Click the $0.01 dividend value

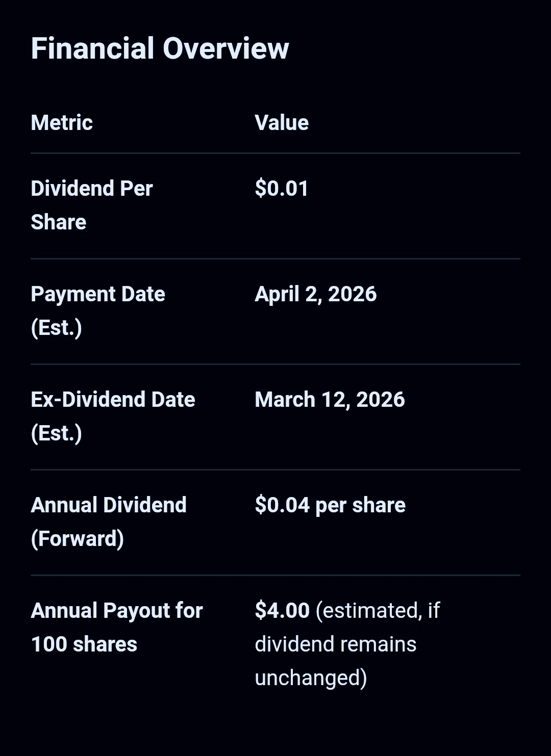(282, 189)
